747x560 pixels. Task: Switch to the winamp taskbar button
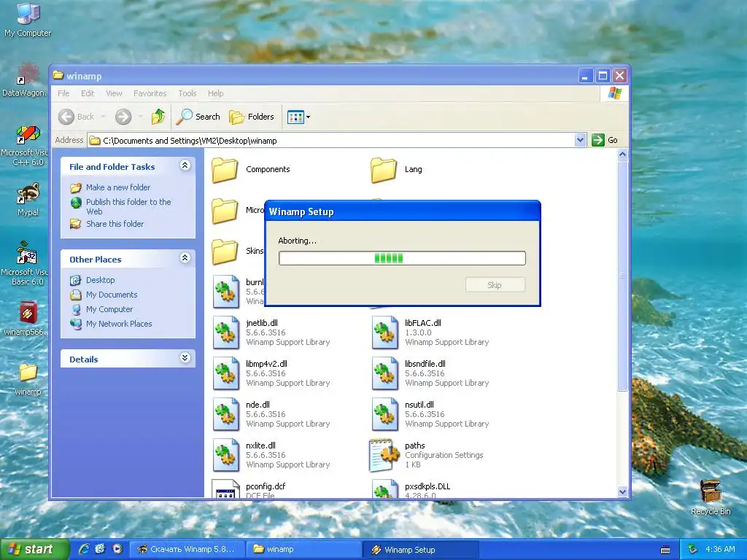[303, 550]
